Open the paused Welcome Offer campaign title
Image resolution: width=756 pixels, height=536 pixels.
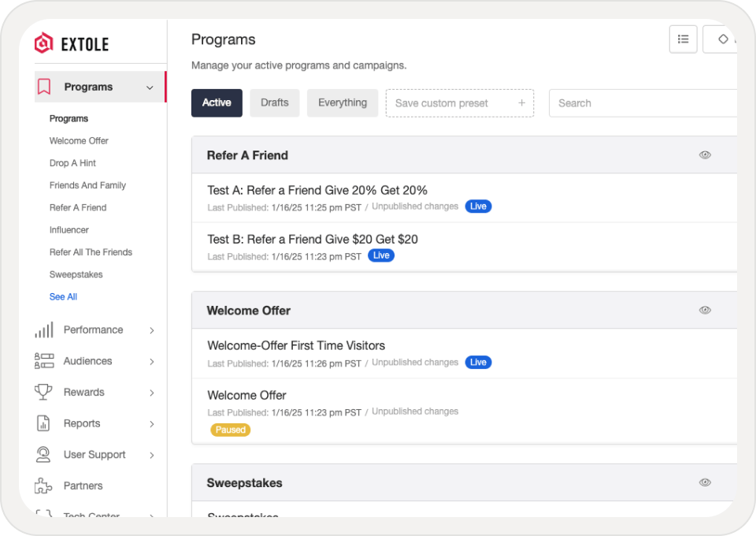(x=246, y=395)
